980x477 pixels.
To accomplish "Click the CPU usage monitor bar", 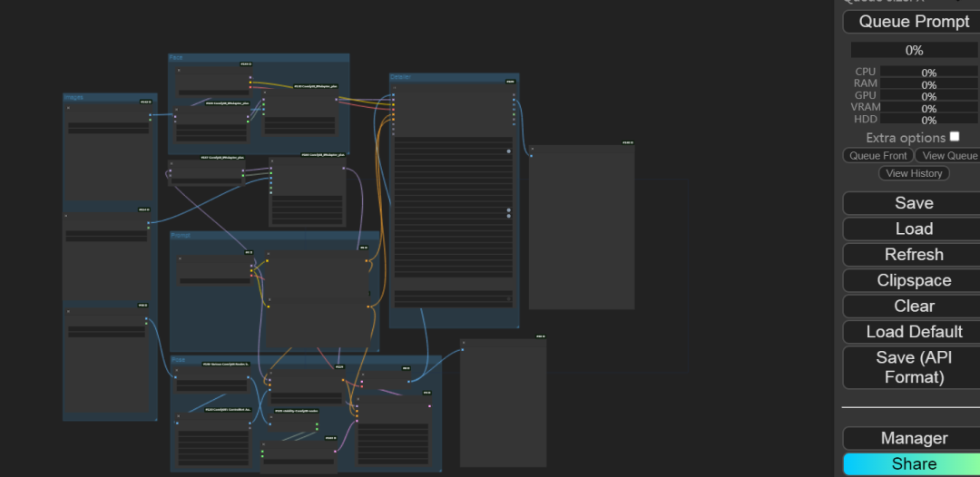I will click(928, 72).
